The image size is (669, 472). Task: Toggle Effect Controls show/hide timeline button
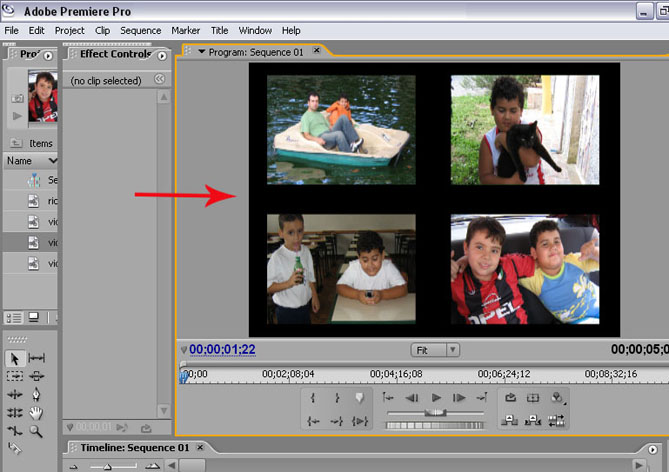(159, 79)
